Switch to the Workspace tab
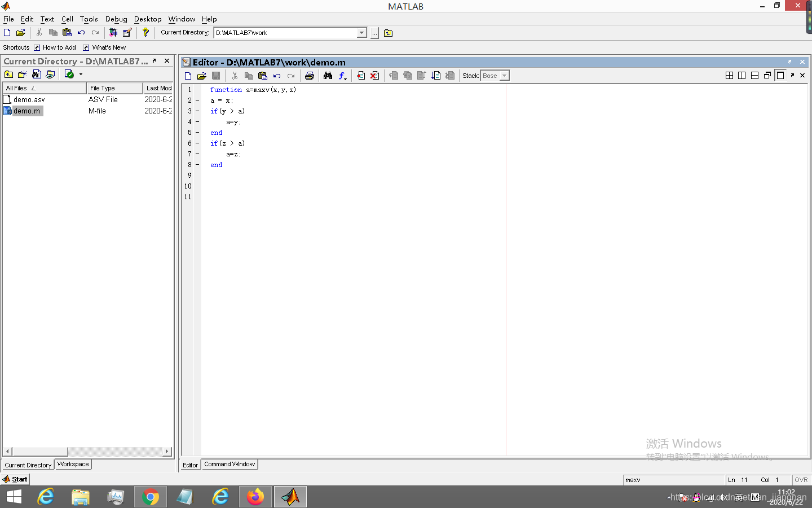This screenshot has width=812, height=508. (73, 464)
